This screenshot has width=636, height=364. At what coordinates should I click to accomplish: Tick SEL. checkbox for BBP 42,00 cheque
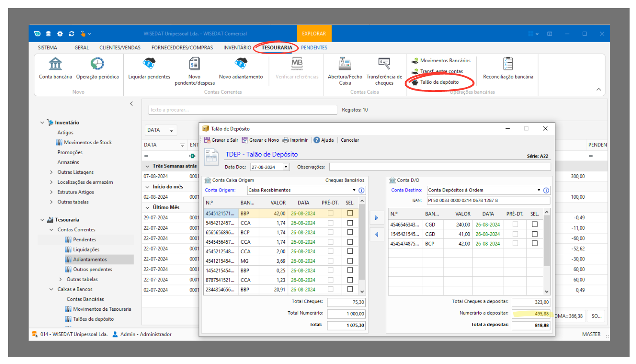tap(350, 213)
